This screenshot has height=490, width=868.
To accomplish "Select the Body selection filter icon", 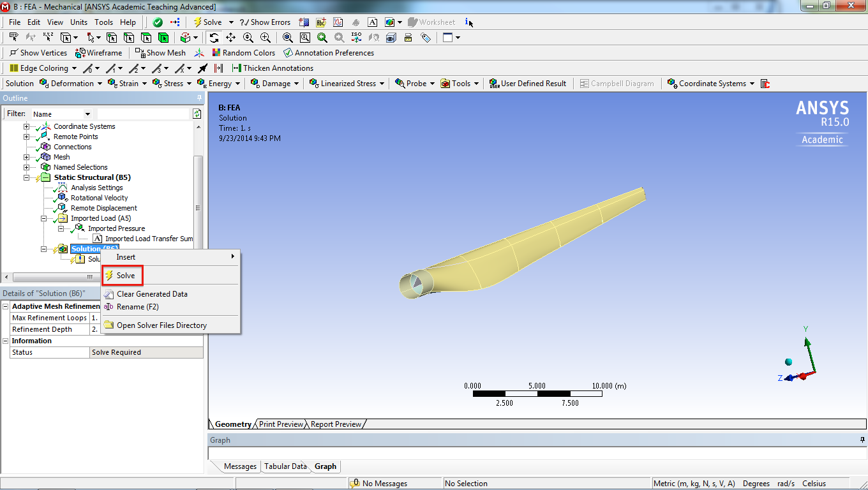I will 163,38.
